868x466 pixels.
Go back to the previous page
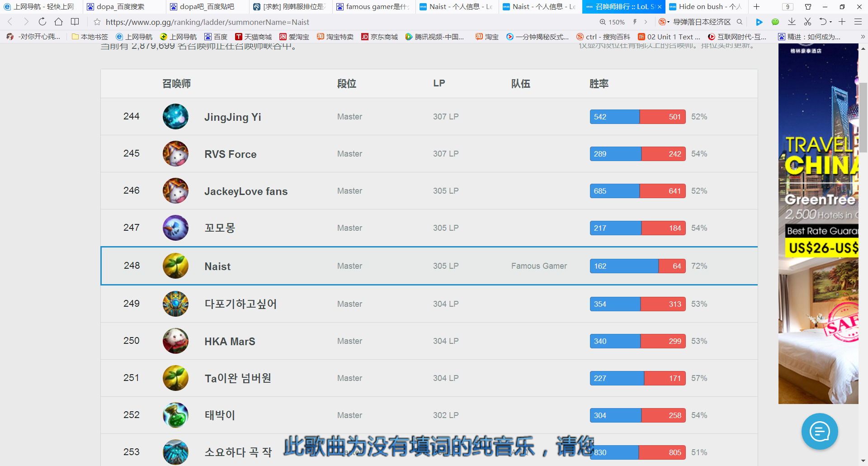tap(10, 22)
